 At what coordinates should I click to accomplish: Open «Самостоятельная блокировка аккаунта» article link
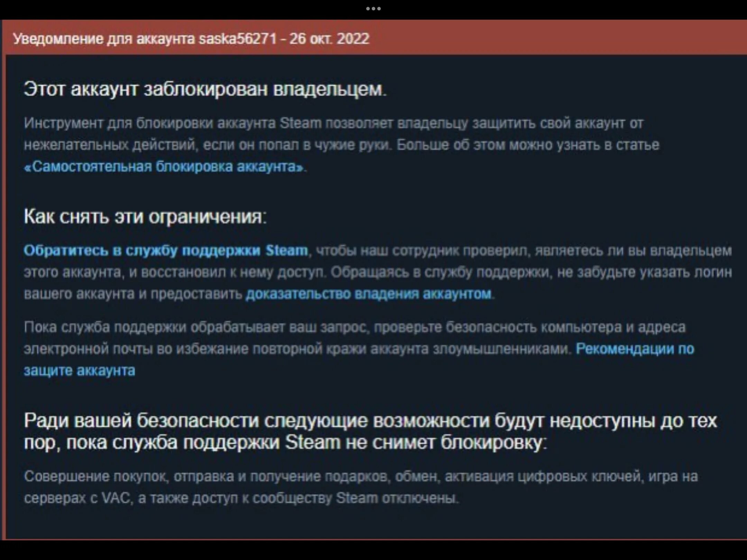coord(164,167)
